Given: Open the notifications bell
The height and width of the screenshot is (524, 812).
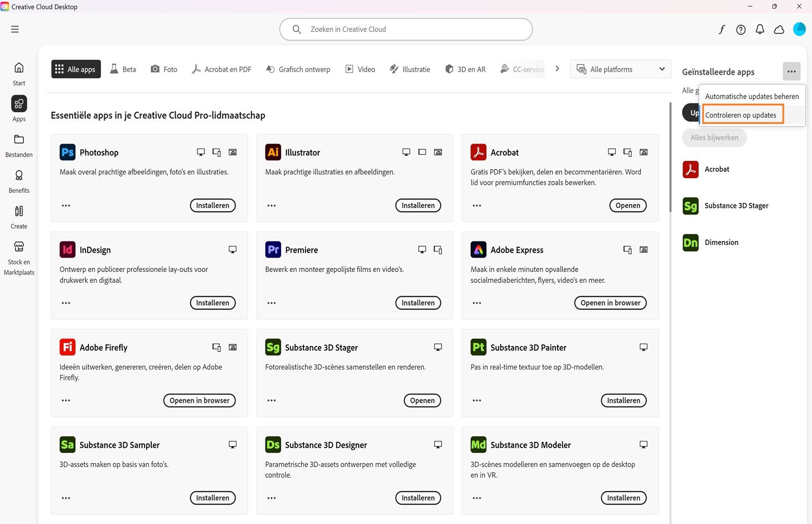Looking at the screenshot, I should pos(760,29).
